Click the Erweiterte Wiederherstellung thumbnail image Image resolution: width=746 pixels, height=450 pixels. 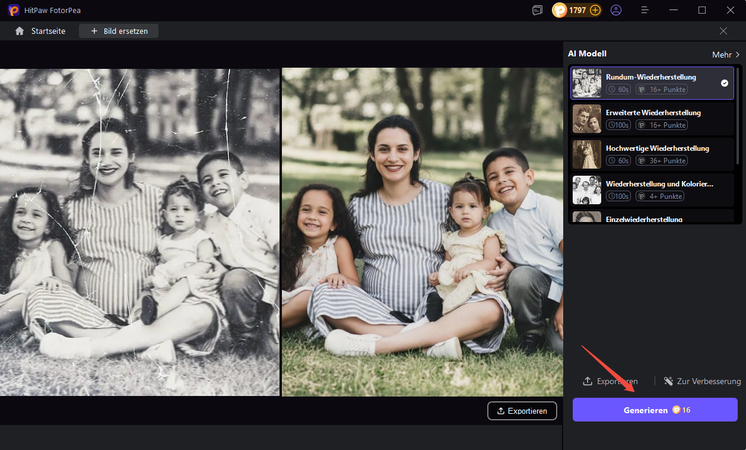pyautogui.click(x=587, y=118)
